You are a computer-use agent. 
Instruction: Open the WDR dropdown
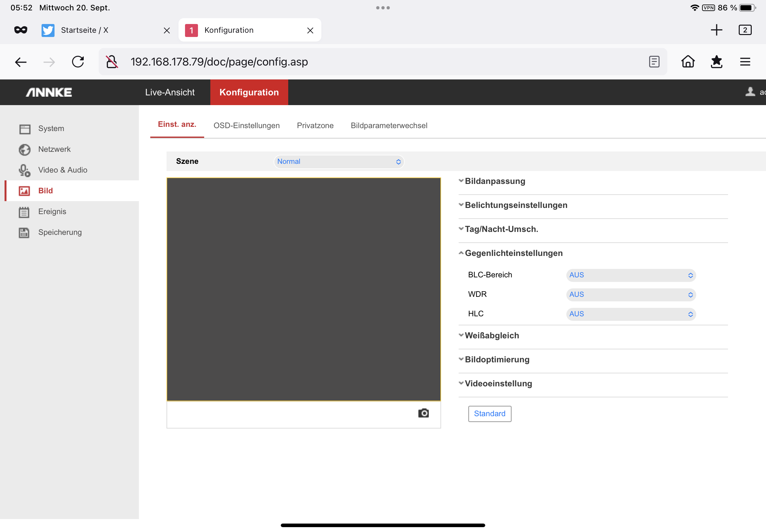click(630, 295)
